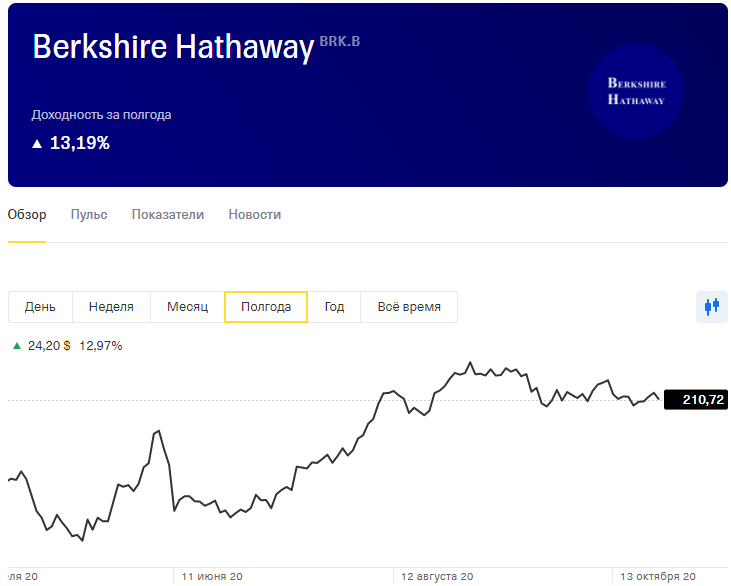Show the Месяц chart period
Screen dimensions: 731x586
[x=187, y=307]
